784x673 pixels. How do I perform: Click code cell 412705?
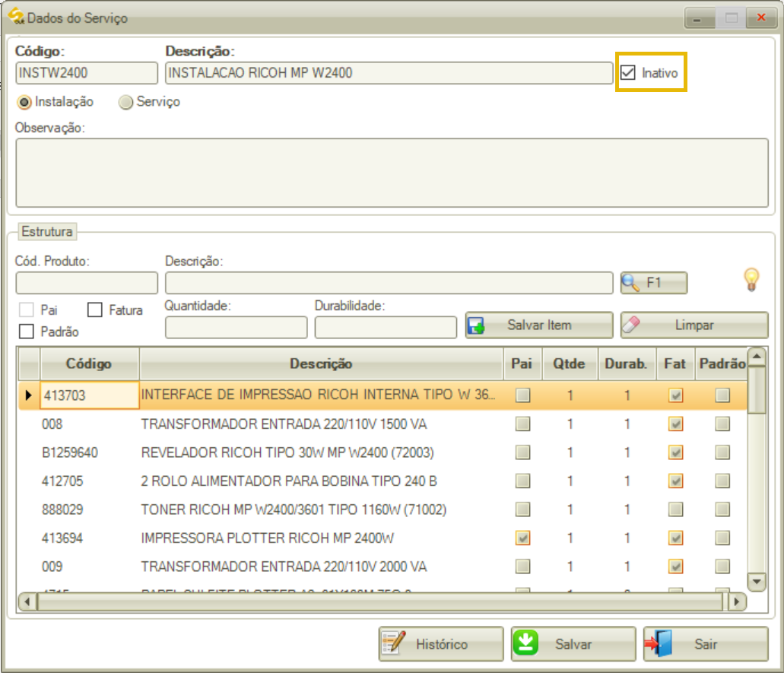(x=90, y=481)
